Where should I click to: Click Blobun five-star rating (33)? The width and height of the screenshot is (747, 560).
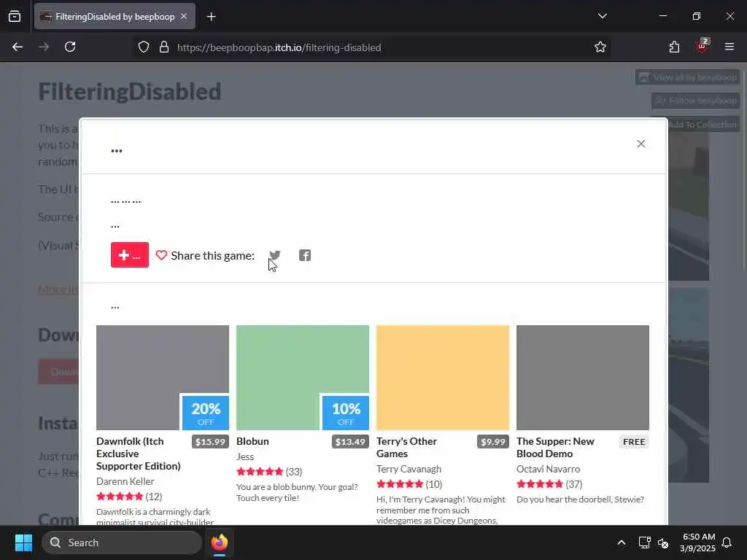click(x=269, y=472)
